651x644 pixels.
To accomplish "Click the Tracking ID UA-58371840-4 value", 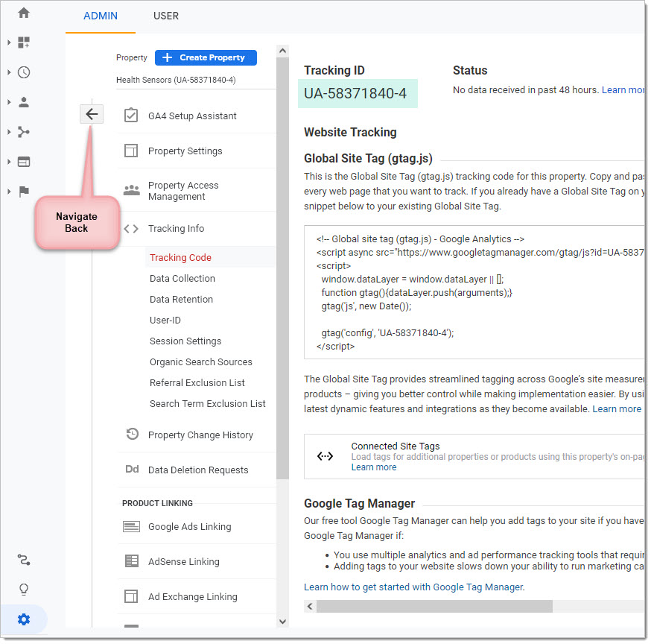I will pyautogui.click(x=355, y=93).
